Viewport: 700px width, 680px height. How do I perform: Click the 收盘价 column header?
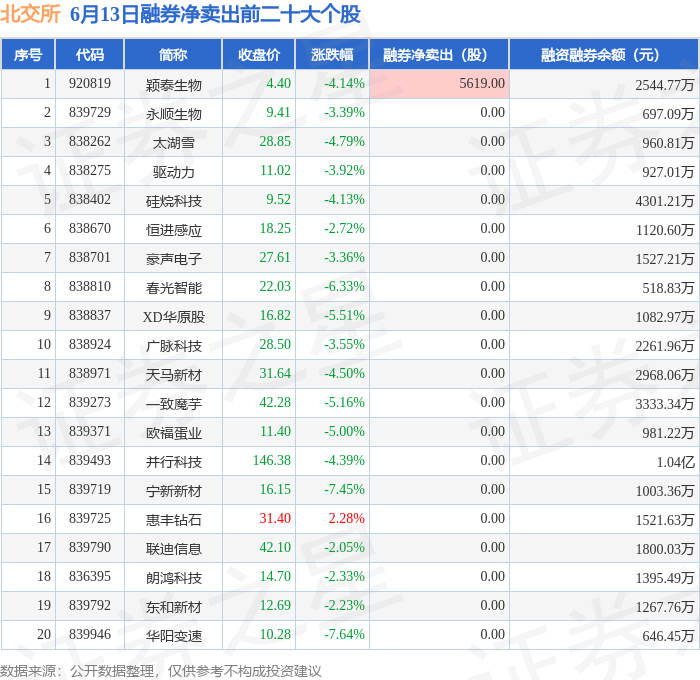pos(259,54)
